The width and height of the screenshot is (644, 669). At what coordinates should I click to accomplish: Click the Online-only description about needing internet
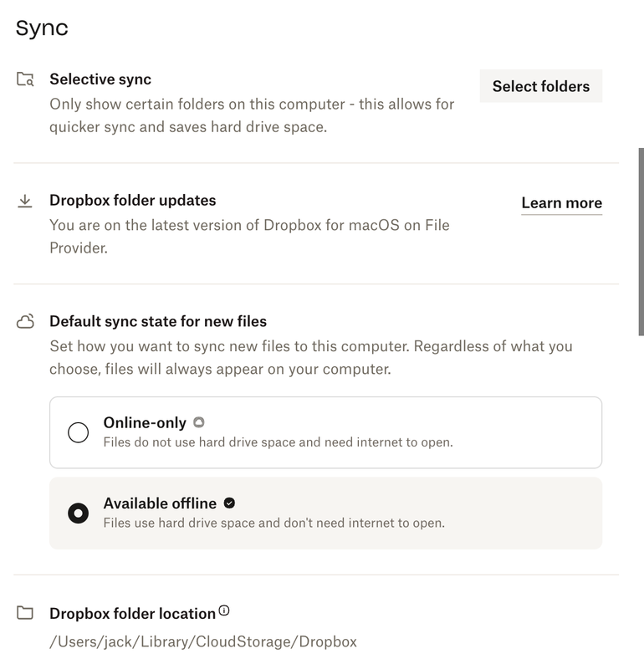tap(278, 442)
